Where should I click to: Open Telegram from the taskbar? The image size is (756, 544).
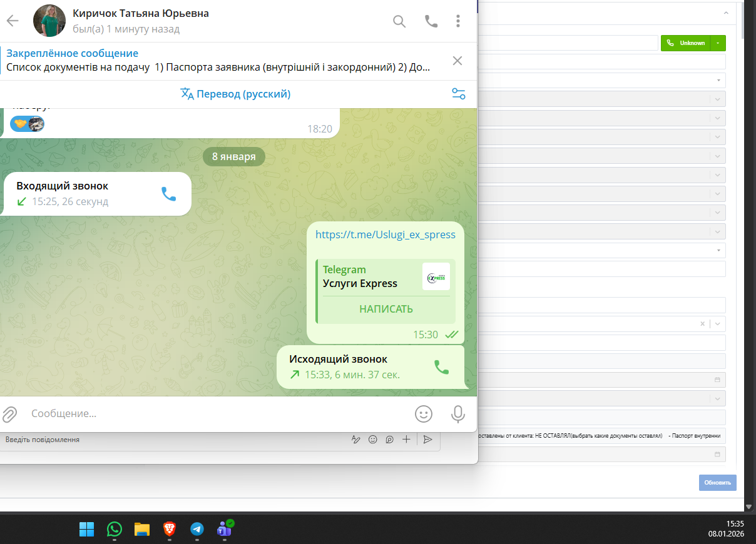pyautogui.click(x=197, y=530)
